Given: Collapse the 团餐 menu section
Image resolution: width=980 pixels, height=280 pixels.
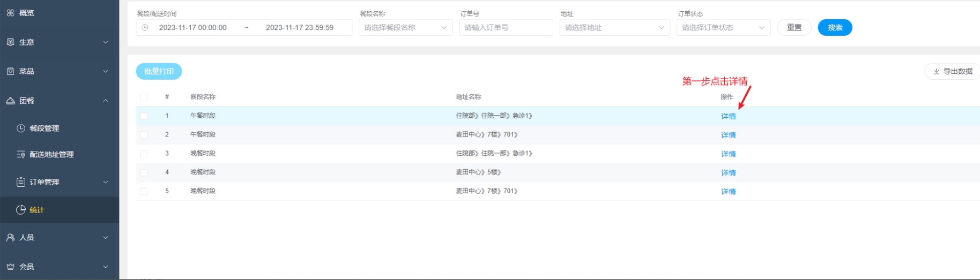Looking at the screenshot, I should pos(105,101).
